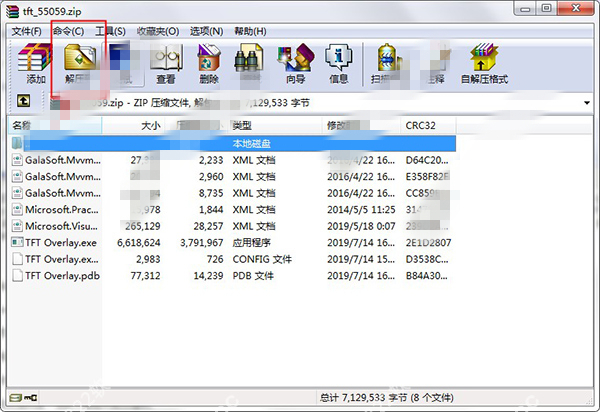
Task: Open the 工具(S) menu
Action: coord(110,31)
